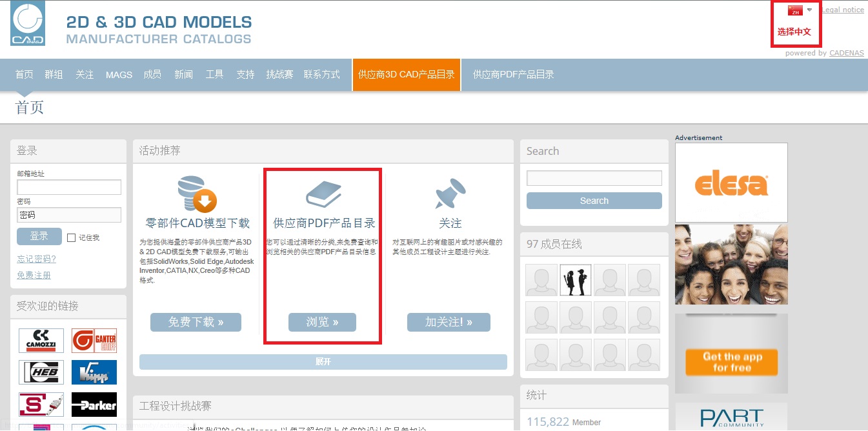The width and height of the screenshot is (868, 431).
Task: Click the 登录 button
Action: pyautogui.click(x=39, y=237)
